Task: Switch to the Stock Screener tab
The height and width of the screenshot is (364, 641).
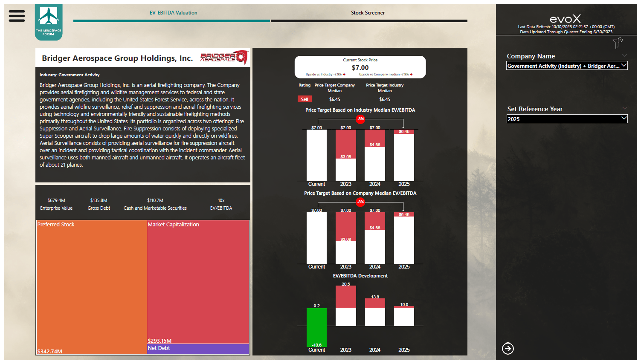Action: click(x=368, y=13)
